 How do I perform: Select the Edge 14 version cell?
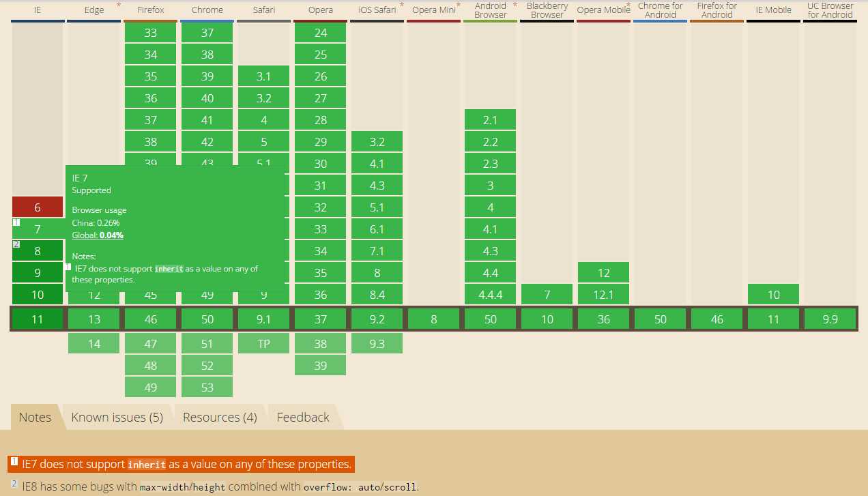[94, 344]
